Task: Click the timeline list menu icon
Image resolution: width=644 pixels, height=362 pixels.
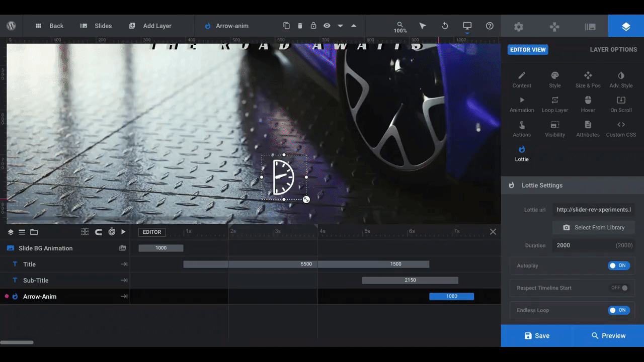Action: coord(22,232)
